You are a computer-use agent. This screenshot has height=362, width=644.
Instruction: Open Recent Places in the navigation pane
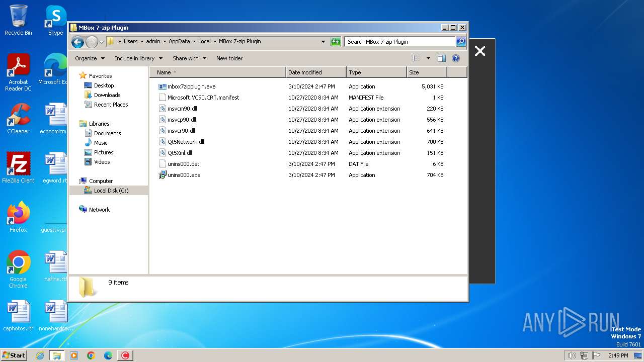click(111, 105)
